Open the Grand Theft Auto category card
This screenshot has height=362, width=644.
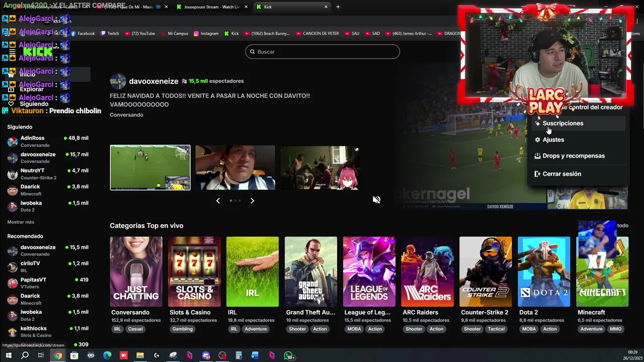311,271
